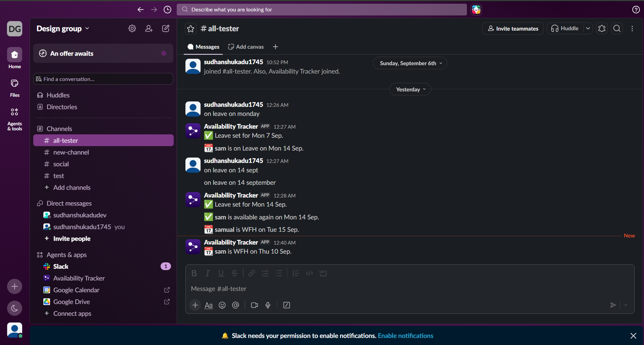Open send options dropdown arrow
The width and height of the screenshot is (644, 345).
coord(626,305)
